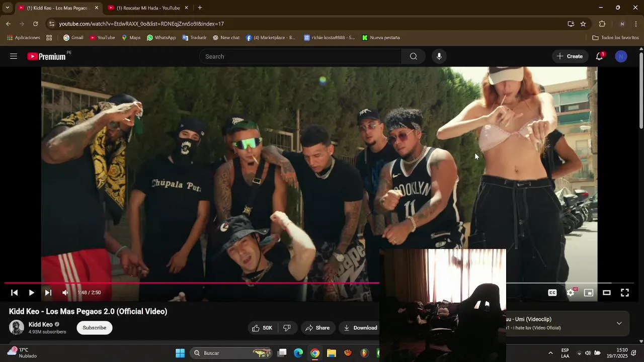Focus the YouTube search box
This screenshot has width=644, height=362.
[300, 56]
